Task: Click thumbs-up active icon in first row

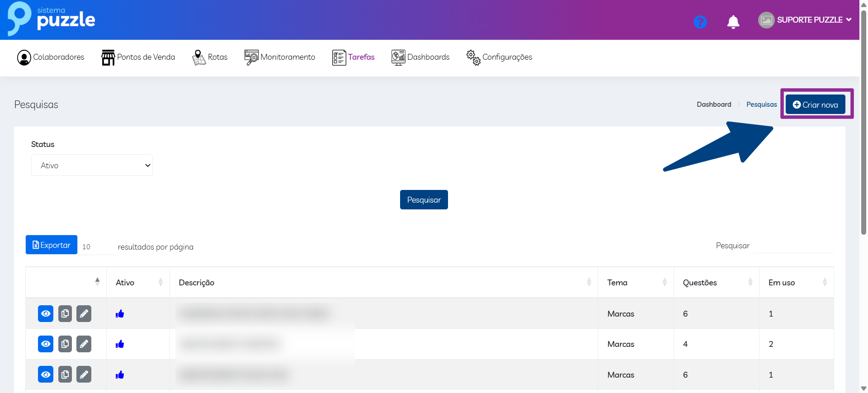Action: pos(120,314)
